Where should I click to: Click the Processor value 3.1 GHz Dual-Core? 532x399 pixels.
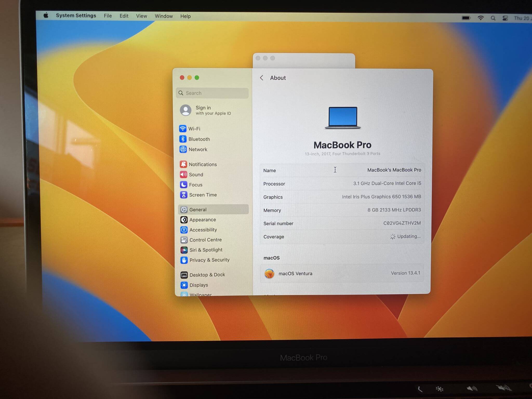pyautogui.click(x=387, y=183)
